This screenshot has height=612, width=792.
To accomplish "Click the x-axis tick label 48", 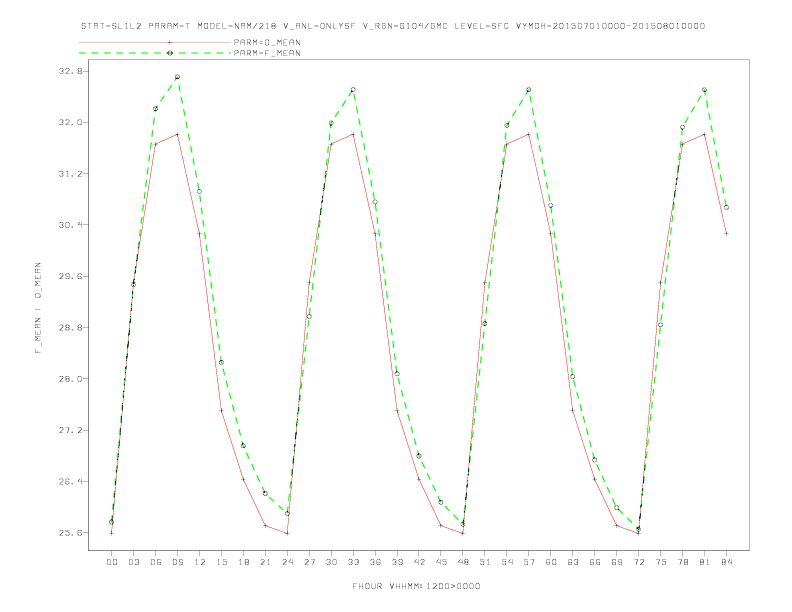I will 463,562.
